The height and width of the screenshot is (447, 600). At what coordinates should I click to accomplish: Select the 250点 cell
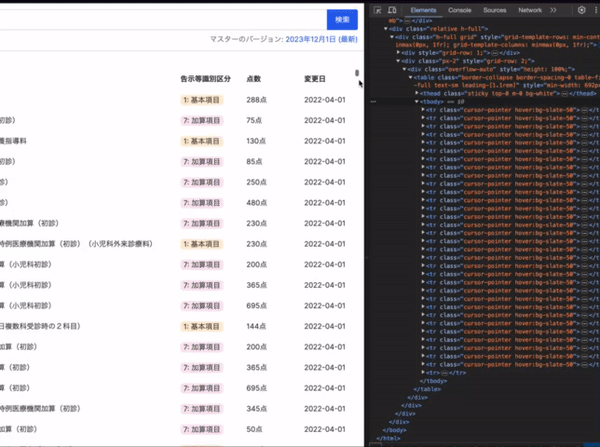tap(256, 182)
